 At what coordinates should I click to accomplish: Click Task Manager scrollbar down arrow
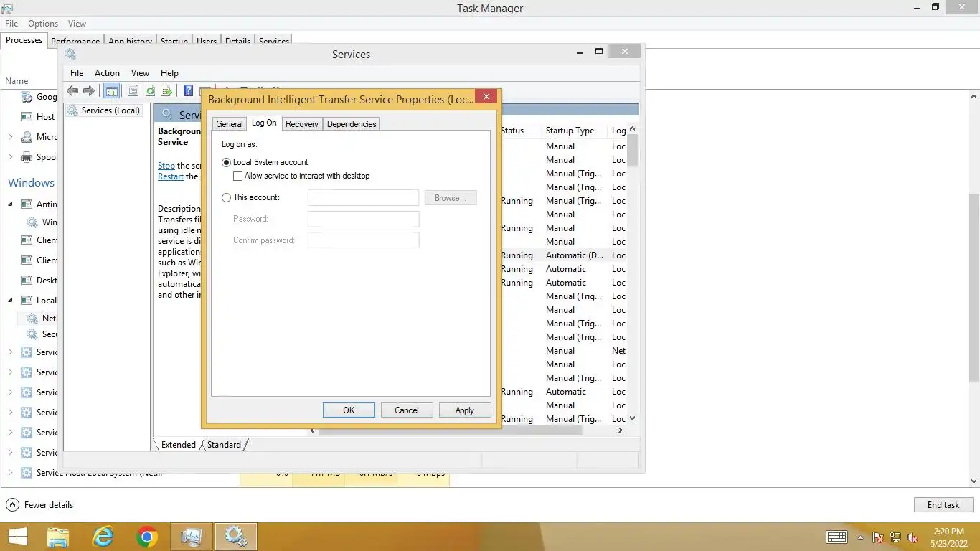(974, 481)
